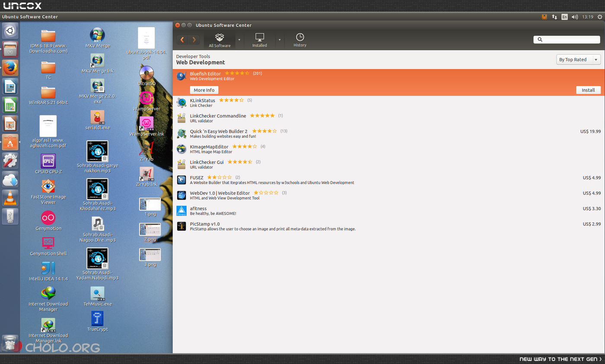The height and width of the screenshot is (364, 605).
Task: Click the 13:19 clock in the top panel
Action: click(587, 17)
